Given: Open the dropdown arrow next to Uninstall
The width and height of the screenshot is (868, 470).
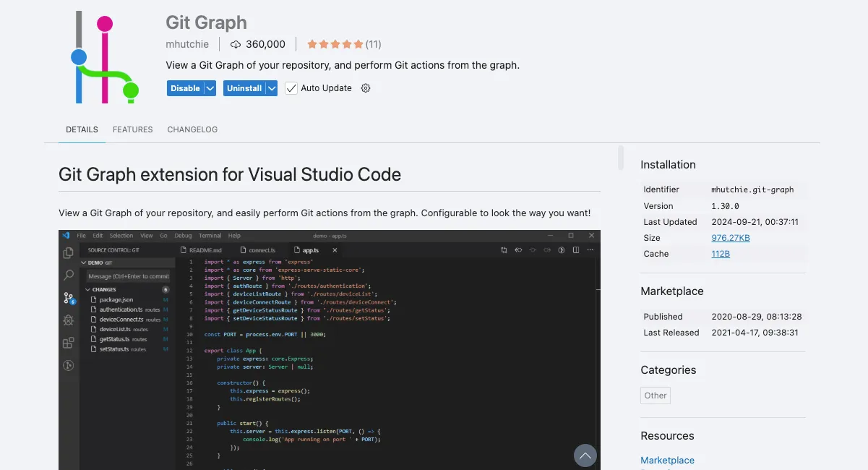Looking at the screenshot, I should pos(272,88).
